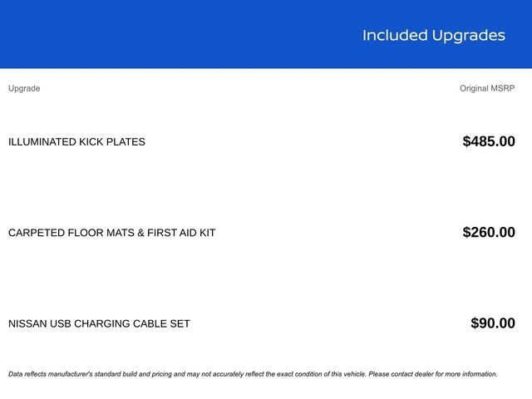Select the Illuminated Kick Plates upgrade row
This screenshot has width=532, height=399.
(x=76, y=142)
